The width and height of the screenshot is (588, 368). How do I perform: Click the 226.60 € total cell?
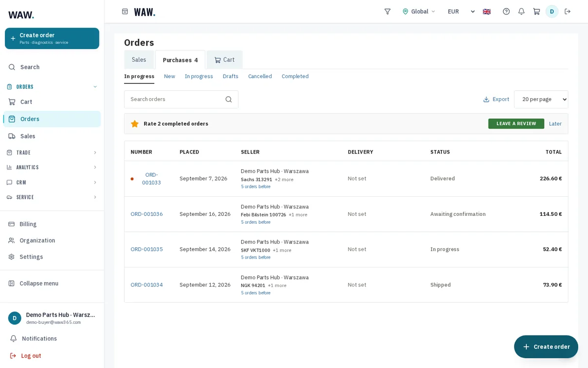point(551,179)
